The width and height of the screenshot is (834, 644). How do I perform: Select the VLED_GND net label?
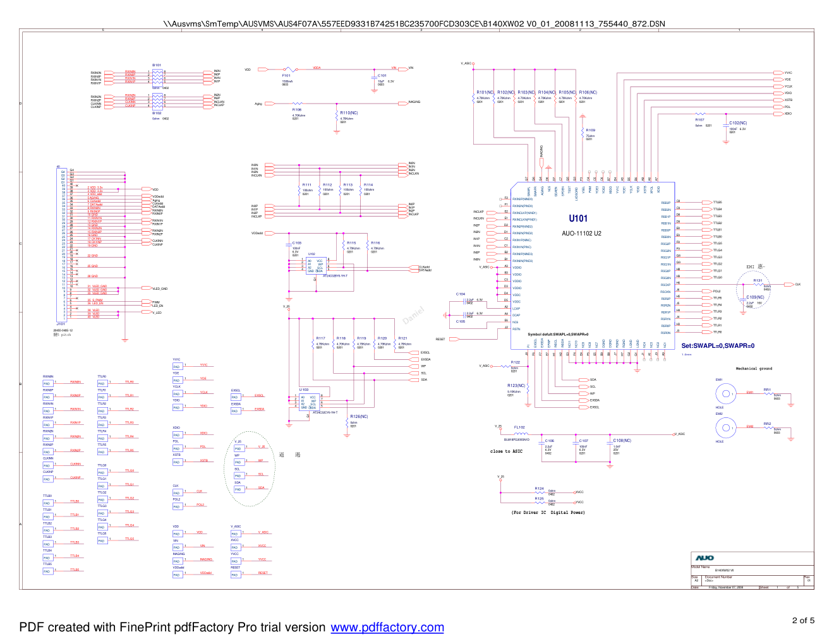click(160, 289)
